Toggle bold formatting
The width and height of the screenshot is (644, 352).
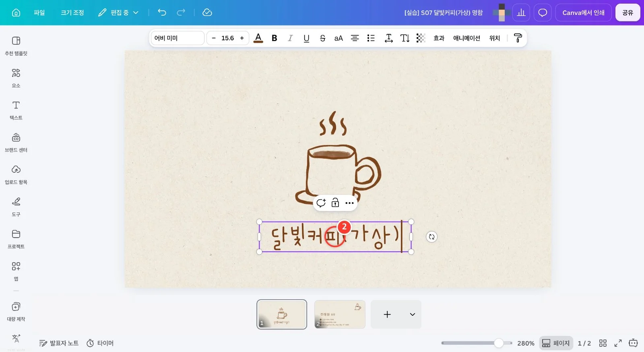click(275, 38)
